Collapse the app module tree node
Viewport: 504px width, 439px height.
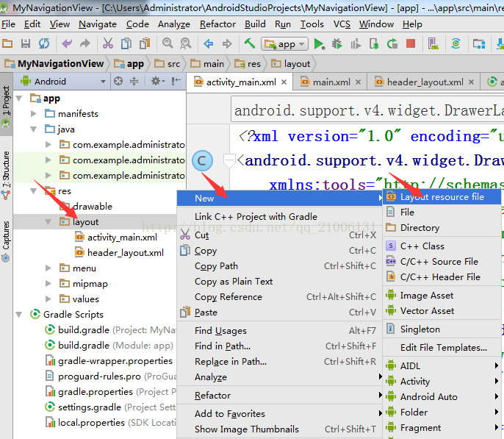(19, 99)
